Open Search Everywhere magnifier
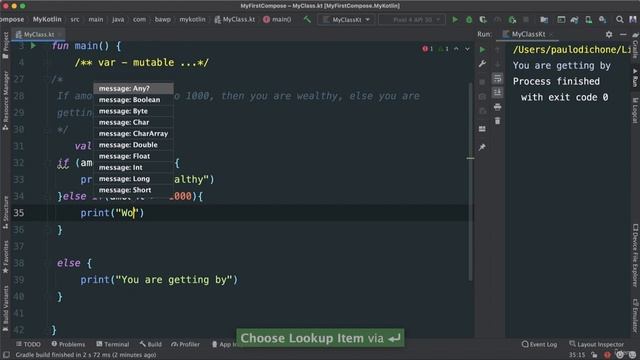This screenshot has height=360, width=640. [620, 19]
